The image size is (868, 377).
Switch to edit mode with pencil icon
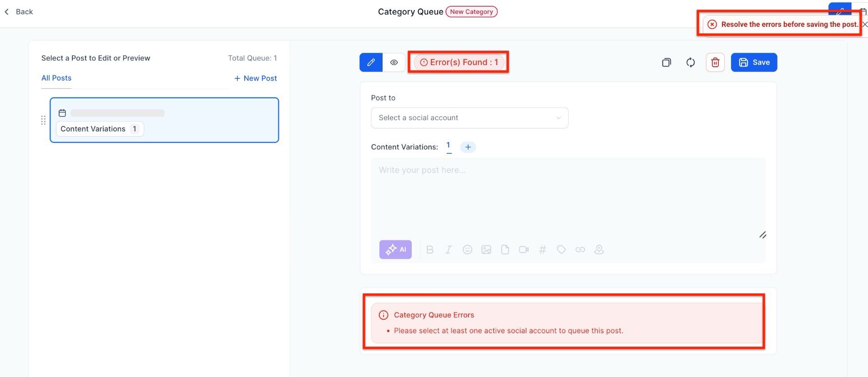pyautogui.click(x=371, y=62)
